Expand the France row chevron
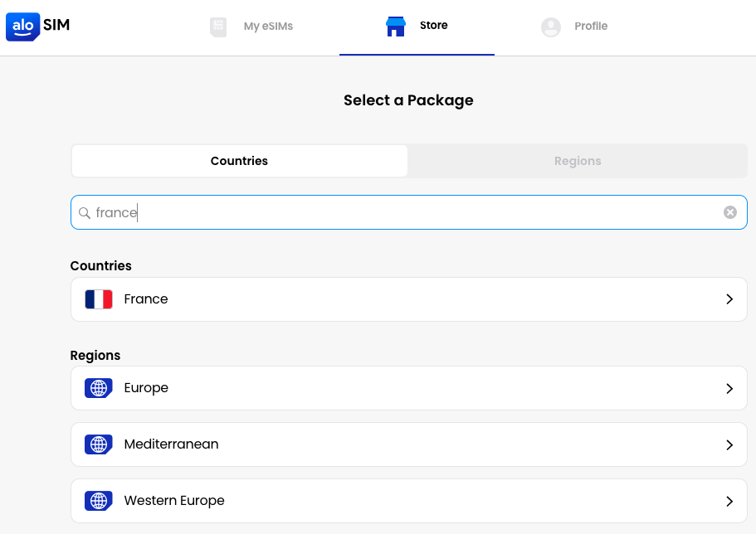Screen dimensions: 756x534 (x=729, y=299)
